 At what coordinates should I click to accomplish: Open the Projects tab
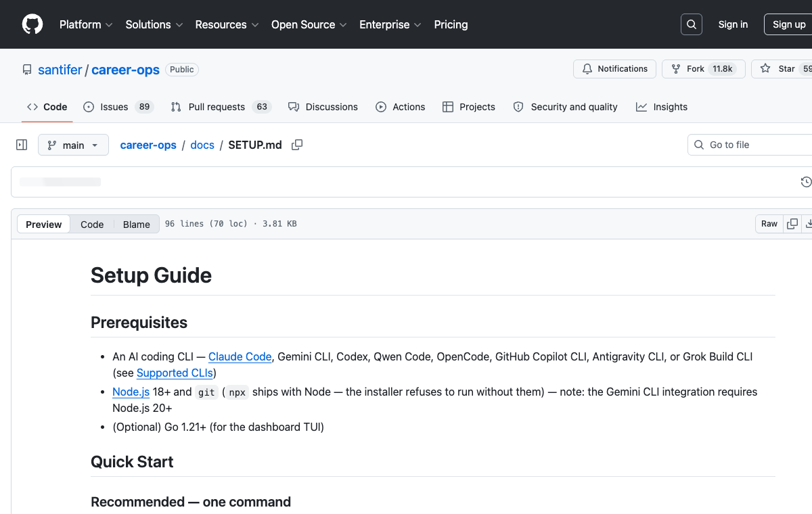click(469, 107)
